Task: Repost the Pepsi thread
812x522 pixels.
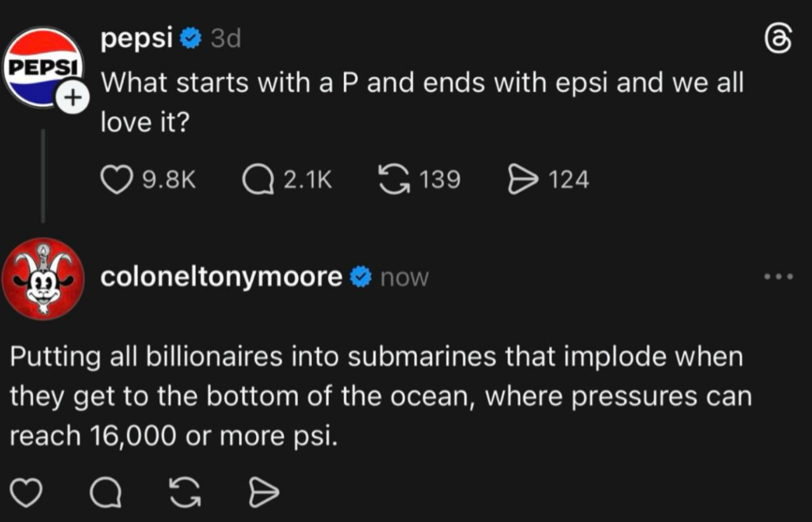Action: coord(394,179)
